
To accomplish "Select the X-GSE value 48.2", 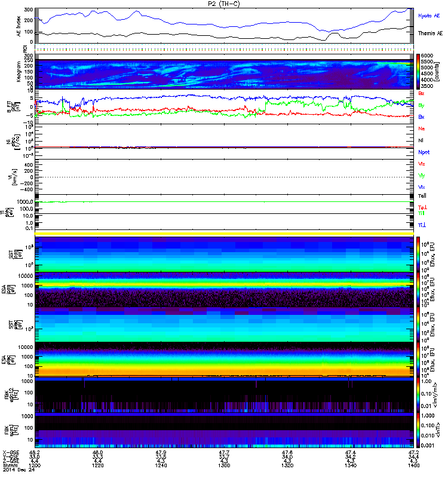I will coord(35,452).
